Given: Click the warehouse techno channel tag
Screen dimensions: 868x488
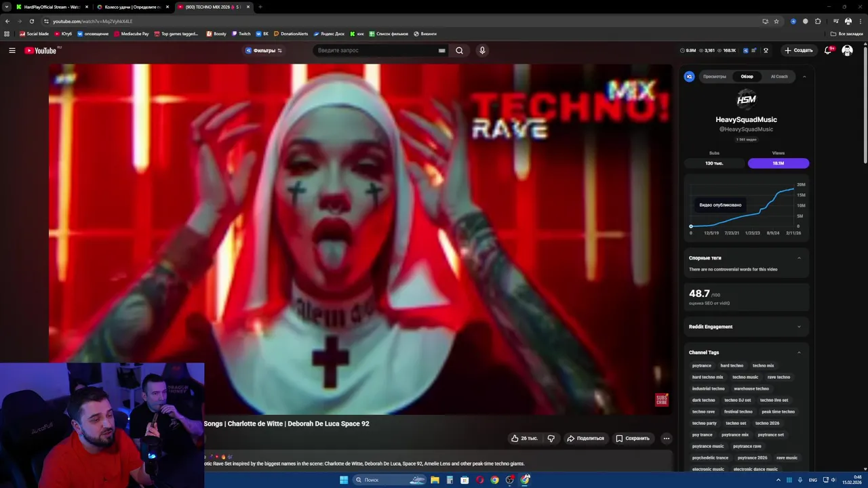Looking at the screenshot, I should click(751, 388).
